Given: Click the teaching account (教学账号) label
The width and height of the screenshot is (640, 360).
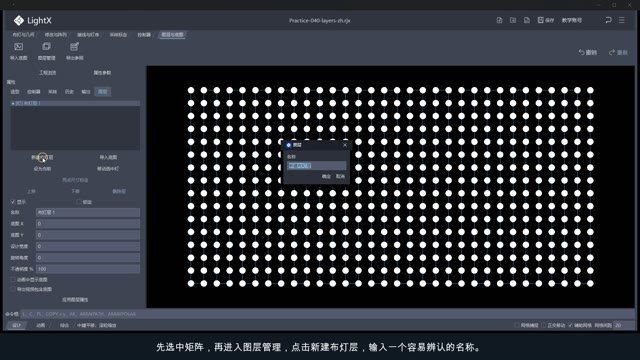Looking at the screenshot, I should click(572, 20).
